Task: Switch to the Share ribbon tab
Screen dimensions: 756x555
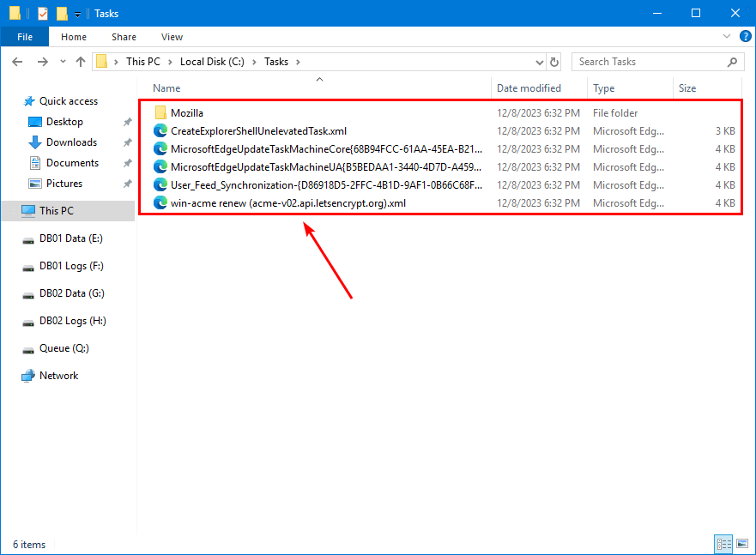Action: pos(124,37)
